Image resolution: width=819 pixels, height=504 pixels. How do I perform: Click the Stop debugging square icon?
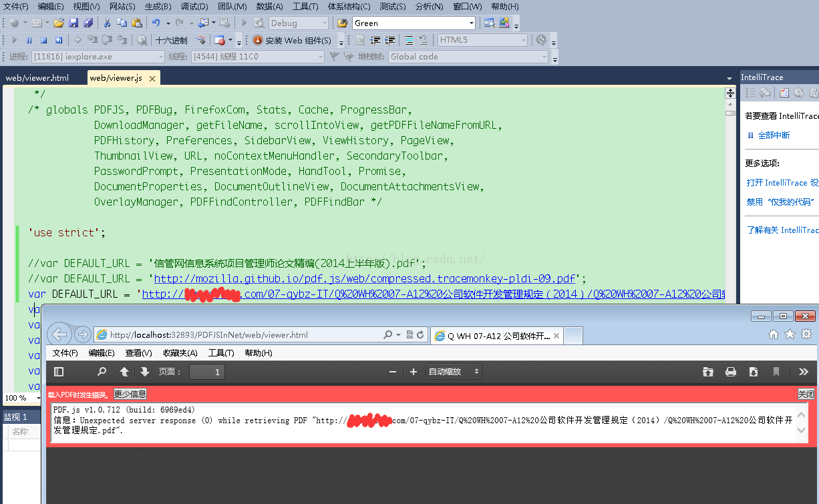[x=44, y=40]
